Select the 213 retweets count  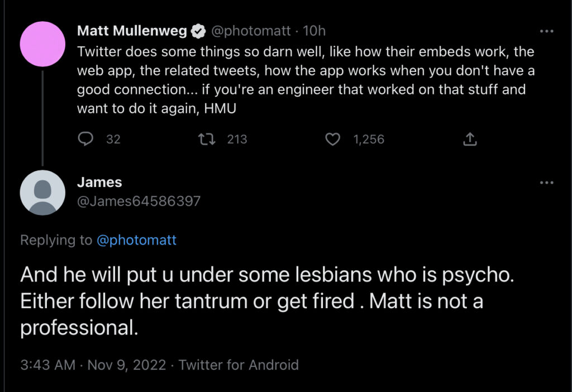pyautogui.click(x=237, y=139)
